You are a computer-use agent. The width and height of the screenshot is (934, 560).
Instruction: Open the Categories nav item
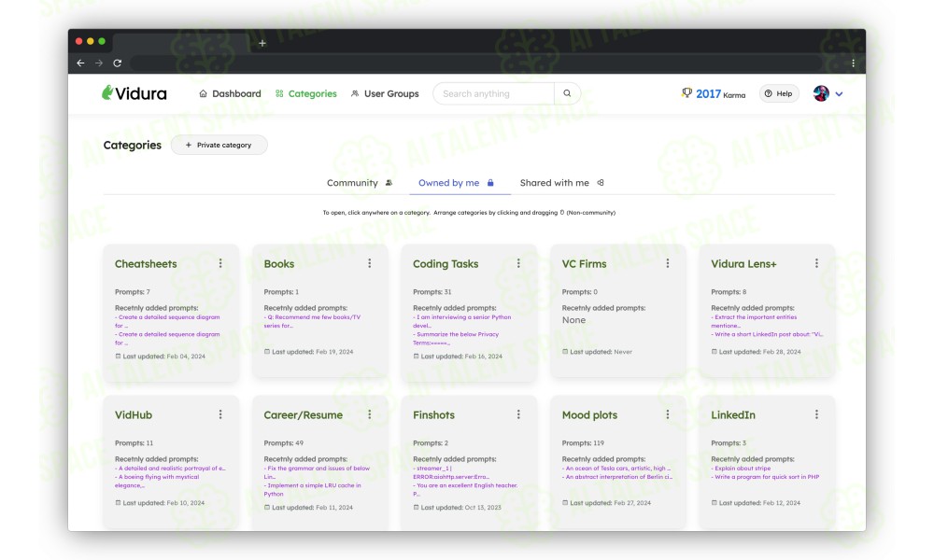point(306,93)
